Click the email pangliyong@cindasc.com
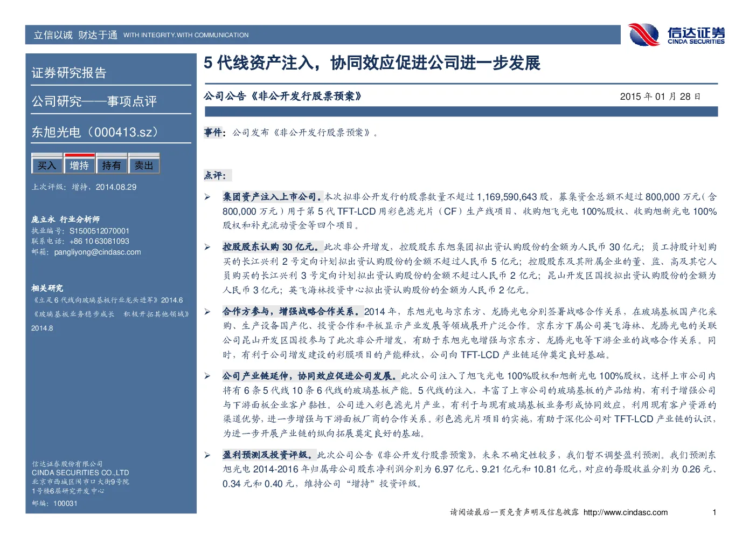This screenshot has width=756, height=535. click(x=98, y=252)
